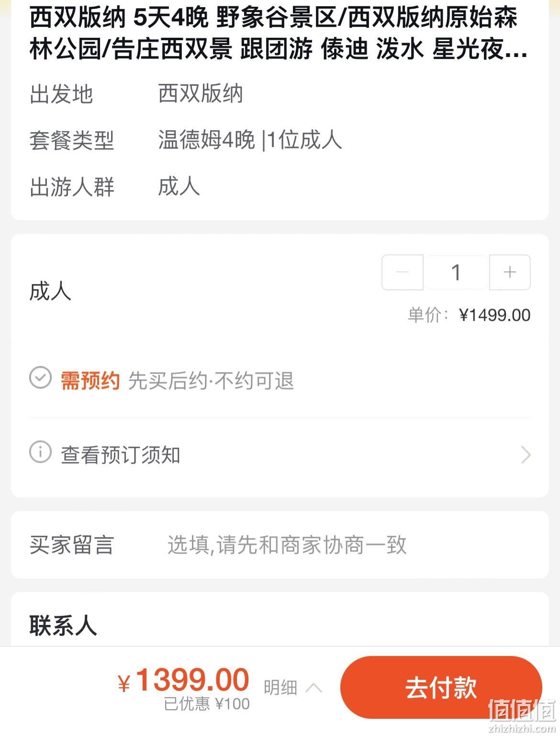Screen dimensions: 560x737
Task: Tap the 需预约 orange reservation label
Action: tap(90, 381)
